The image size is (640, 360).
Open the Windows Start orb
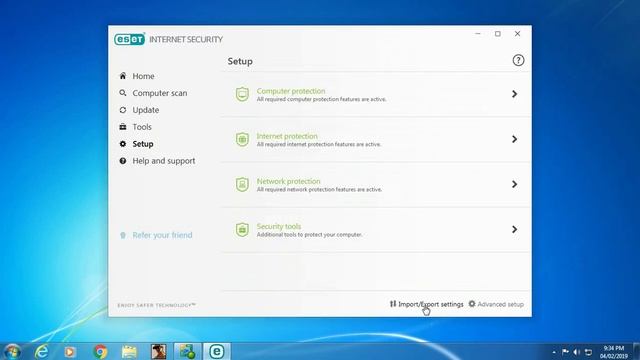(x=12, y=352)
